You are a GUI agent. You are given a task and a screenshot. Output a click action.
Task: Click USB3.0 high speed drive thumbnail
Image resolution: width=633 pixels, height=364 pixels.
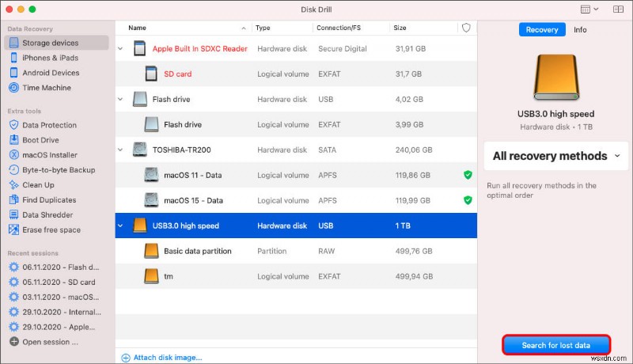(x=556, y=77)
